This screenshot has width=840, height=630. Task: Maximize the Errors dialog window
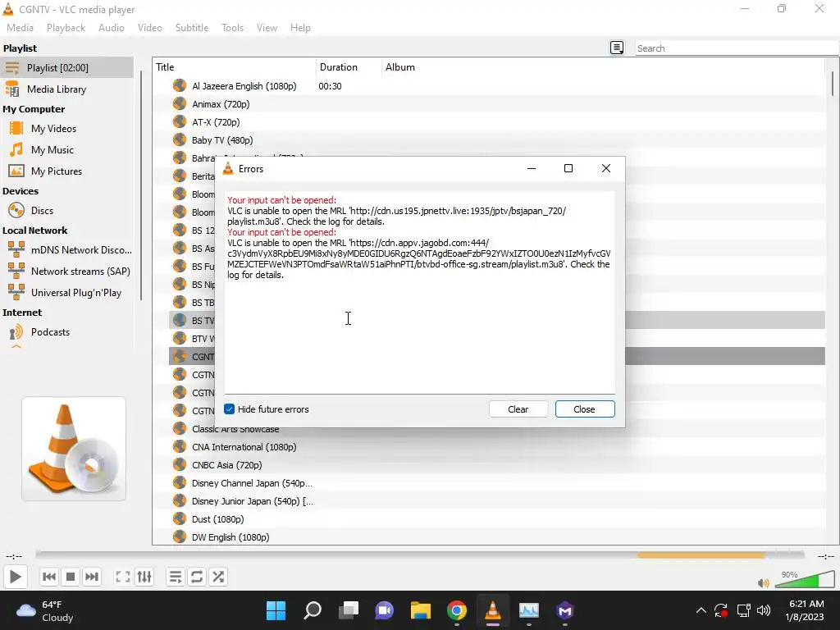pos(568,169)
